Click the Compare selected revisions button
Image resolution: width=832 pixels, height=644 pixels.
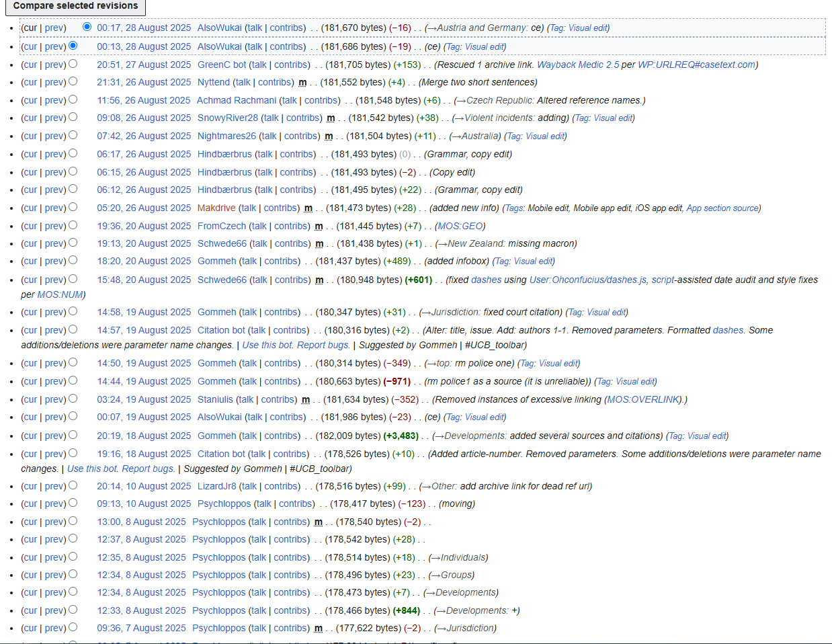[x=75, y=6]
